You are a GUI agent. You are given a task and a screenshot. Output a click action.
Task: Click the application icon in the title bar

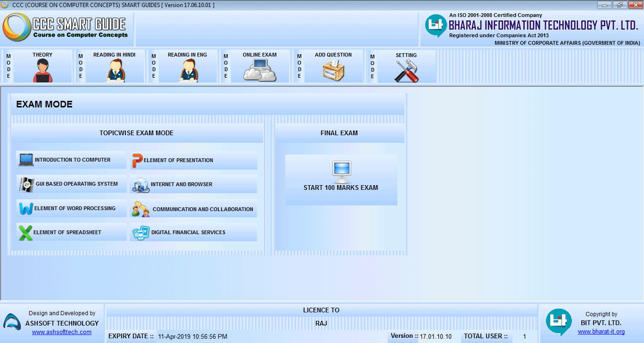point(6,5)
